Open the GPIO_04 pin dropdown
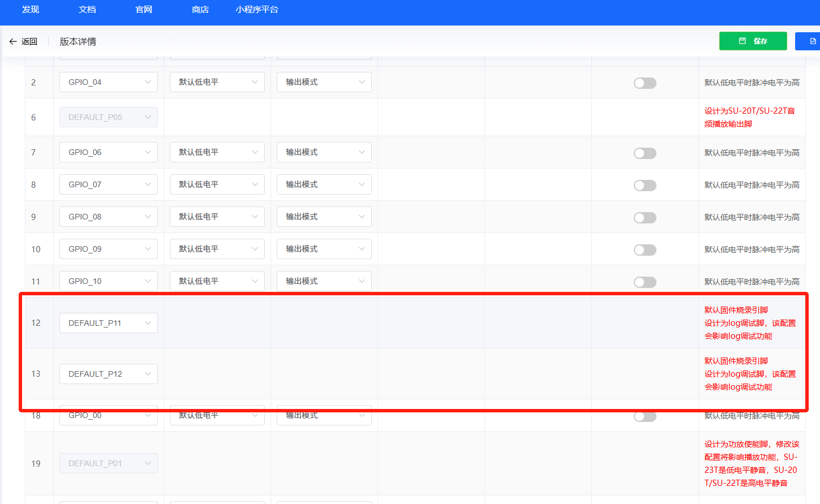This screenshot has width=820, height=504. pos(108,82)
